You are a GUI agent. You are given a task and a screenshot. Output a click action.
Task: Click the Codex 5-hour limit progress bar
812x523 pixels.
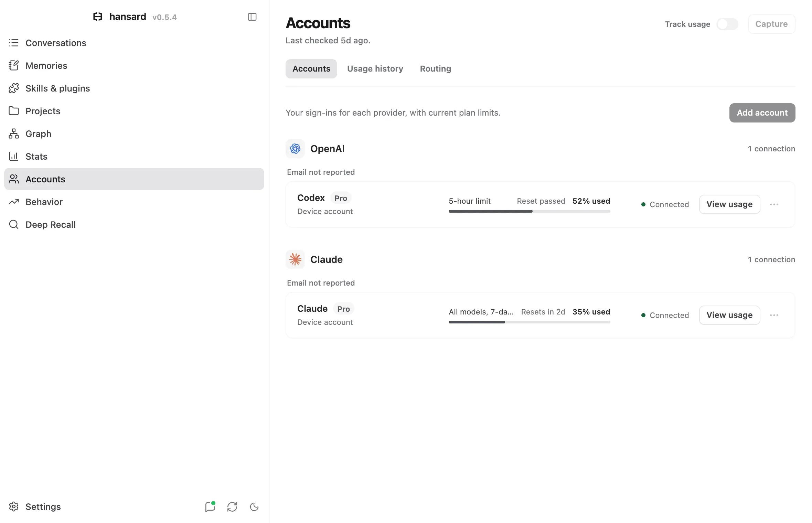click(x=529, y=211)
